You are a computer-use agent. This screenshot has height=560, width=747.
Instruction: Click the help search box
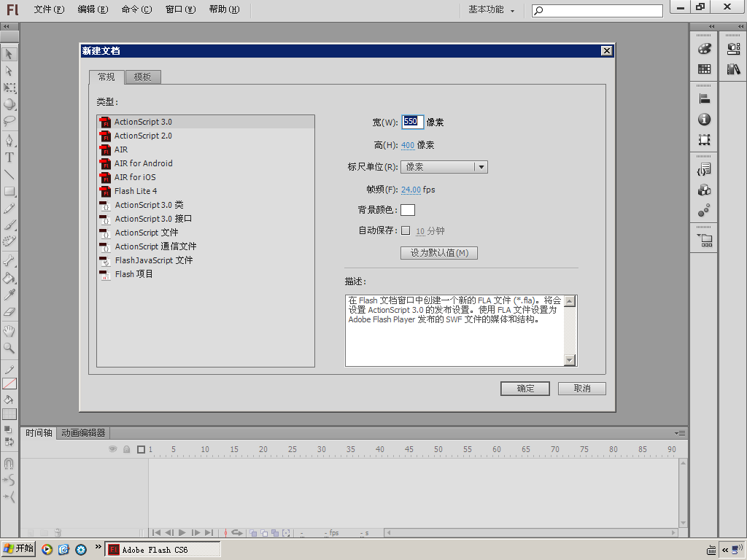click(597, 10)
